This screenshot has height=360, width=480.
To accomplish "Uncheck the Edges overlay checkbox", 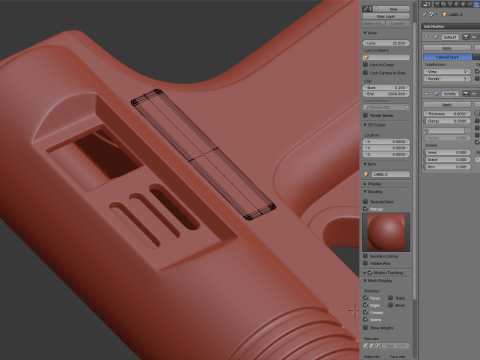I will pyautogui.click(x=365, y=305).
